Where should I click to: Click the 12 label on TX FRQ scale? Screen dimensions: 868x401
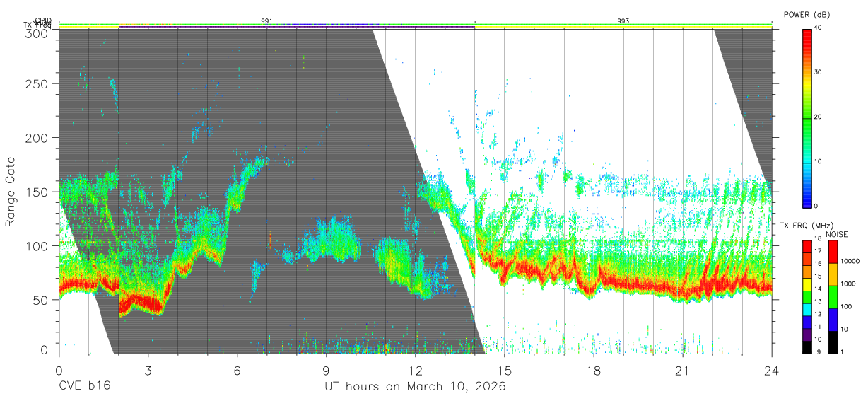819,314
